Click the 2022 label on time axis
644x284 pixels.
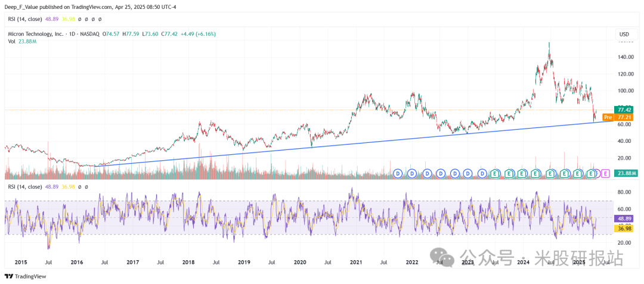[411, 261]
